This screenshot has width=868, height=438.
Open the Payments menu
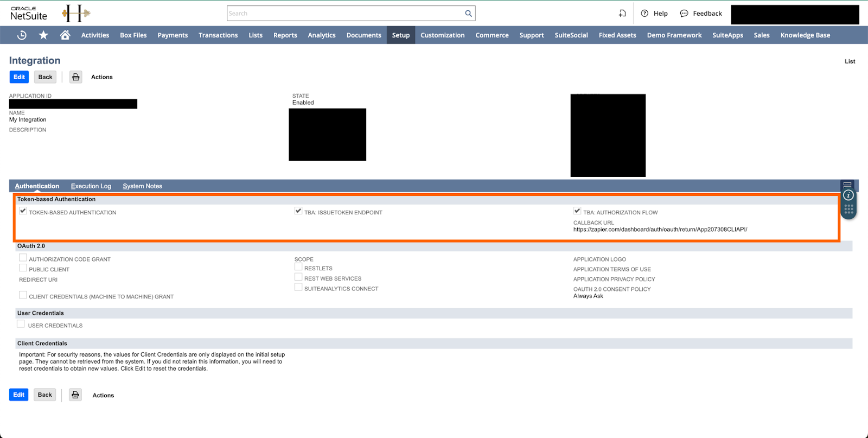point(173,35)
